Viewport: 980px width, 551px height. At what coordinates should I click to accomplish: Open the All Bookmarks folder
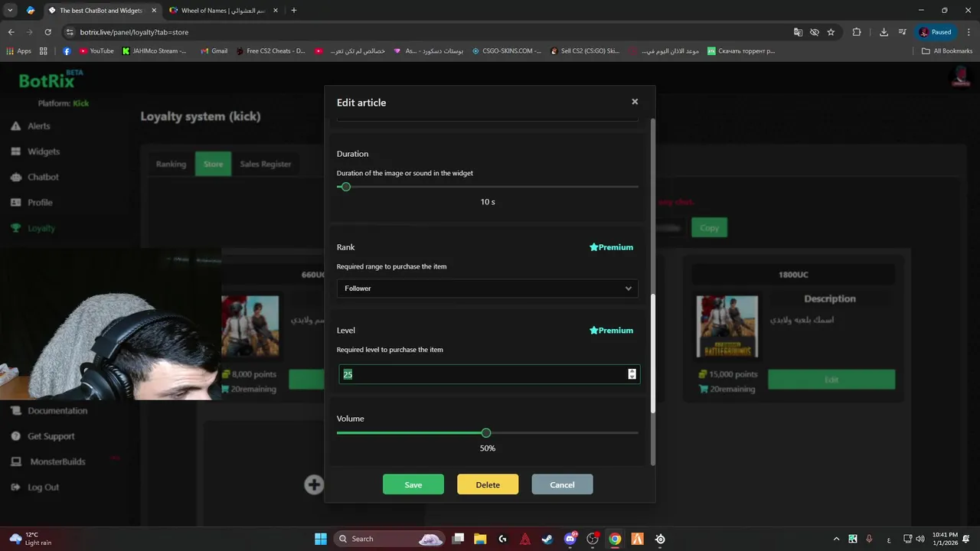[947, 51]
